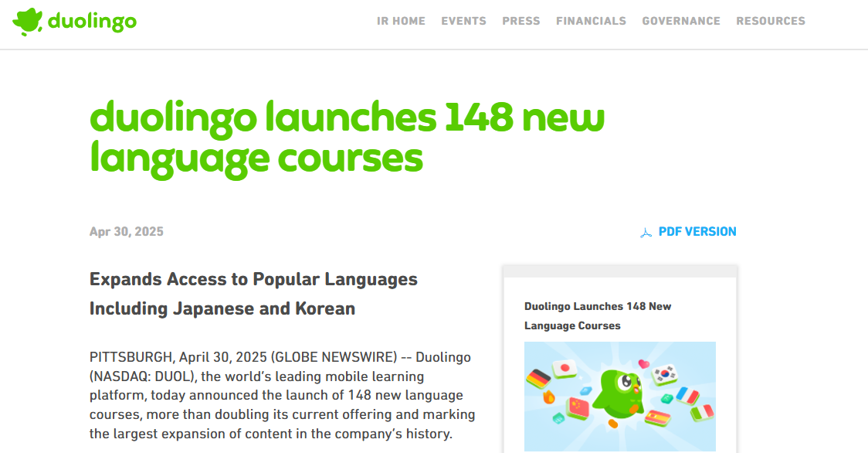
Task: Click the text 'PITTSBURGH, April 30, 2025 (GLOBE NEWSWIRE)'
Action: click(243, 357)
